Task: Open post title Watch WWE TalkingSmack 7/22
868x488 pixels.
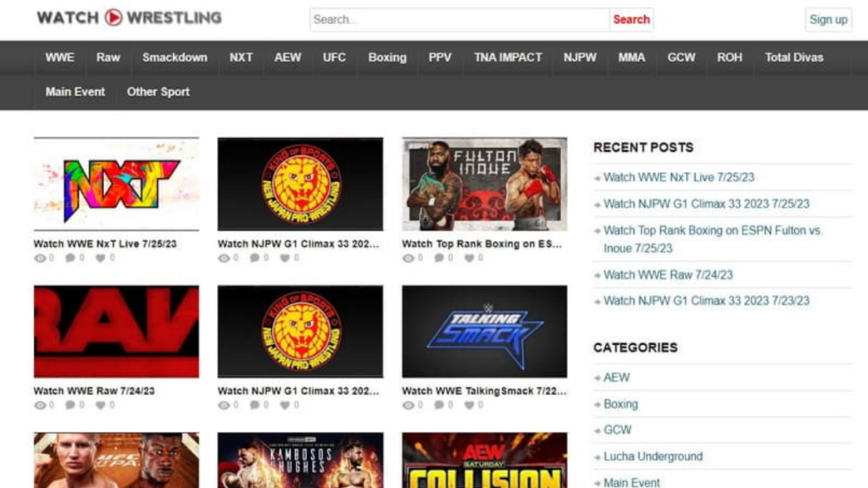Action: click(484, 391)
